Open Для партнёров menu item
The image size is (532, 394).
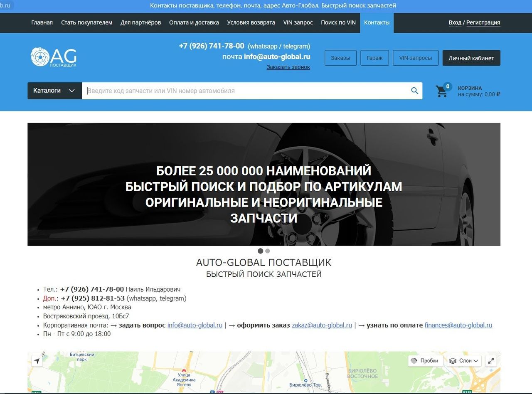[x=140, y=22]
